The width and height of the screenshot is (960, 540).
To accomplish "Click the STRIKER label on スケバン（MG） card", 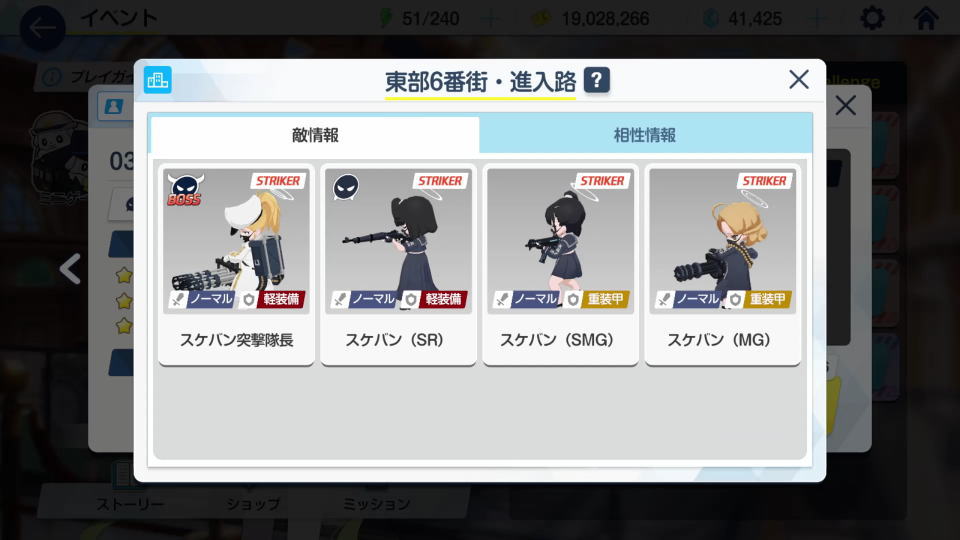I will pyautogui.click(x=764, y=181).
